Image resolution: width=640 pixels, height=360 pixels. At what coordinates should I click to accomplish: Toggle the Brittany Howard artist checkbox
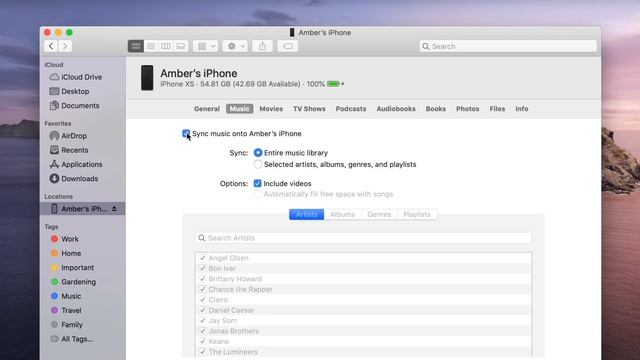(202, 279)
